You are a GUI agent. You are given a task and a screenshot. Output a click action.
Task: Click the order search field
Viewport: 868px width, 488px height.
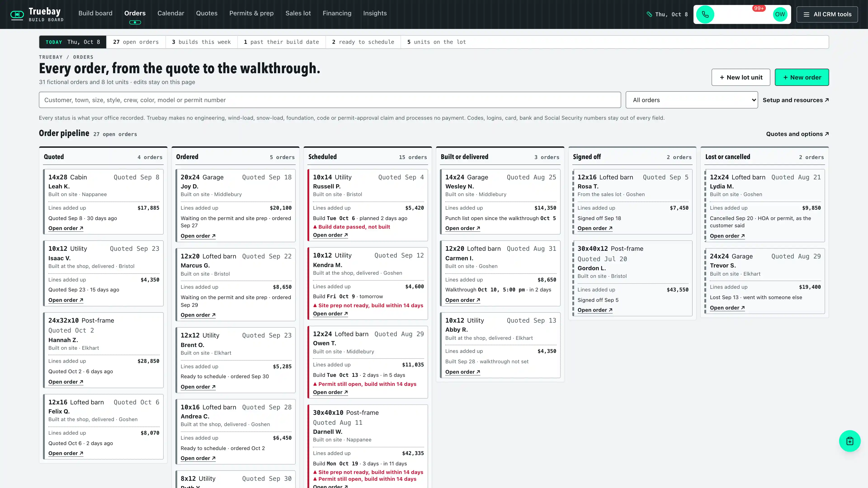click(330, 100)
